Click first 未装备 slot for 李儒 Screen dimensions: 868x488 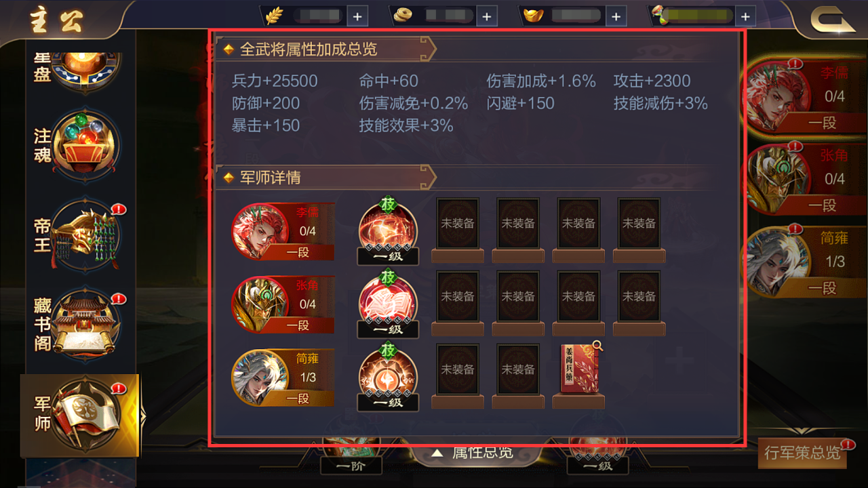458,224
